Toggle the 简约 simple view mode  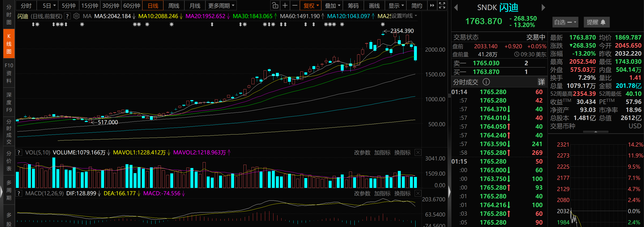(416, 6)
